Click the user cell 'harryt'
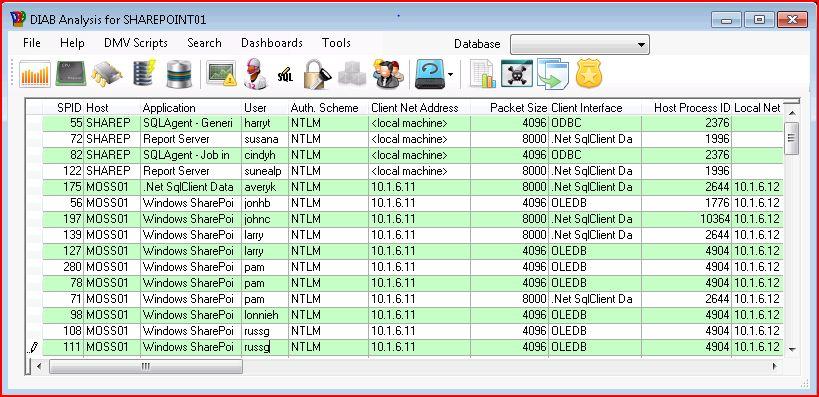Image resolution: width=819 pixels, height=397 pixels. pyautogui.click(x=265, y=123)
